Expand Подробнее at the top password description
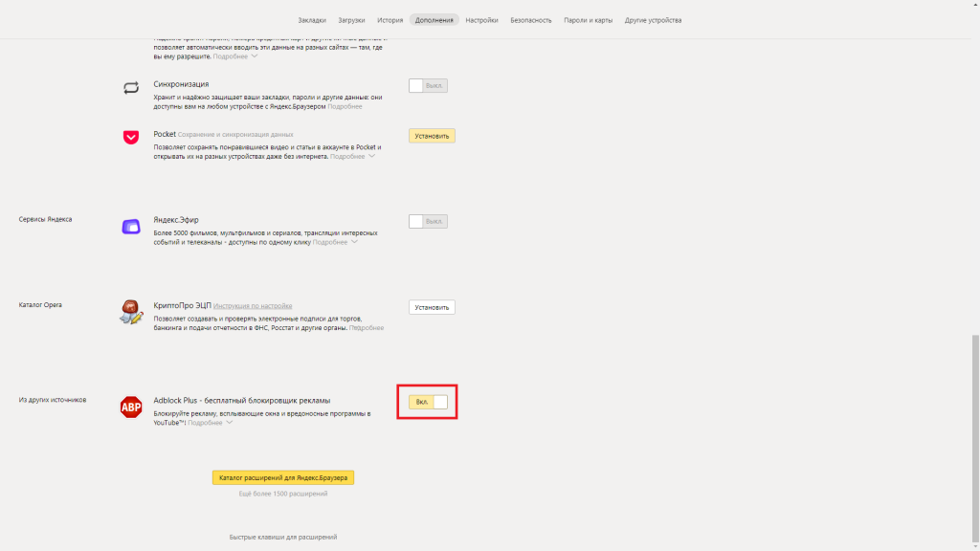This screenshot has width=980, height=551. 235,56
